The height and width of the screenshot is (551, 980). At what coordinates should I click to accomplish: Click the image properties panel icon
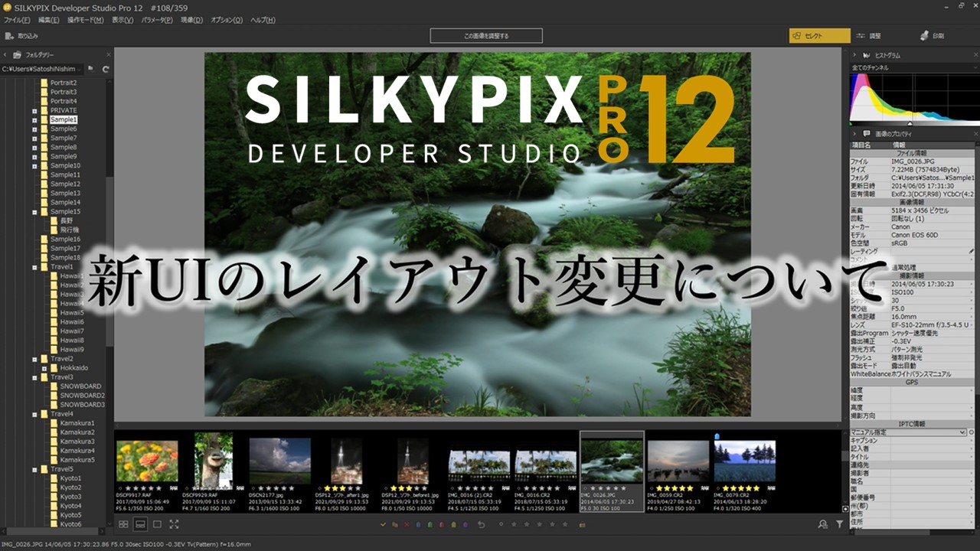pyautogui.click(x=867, y=134)
